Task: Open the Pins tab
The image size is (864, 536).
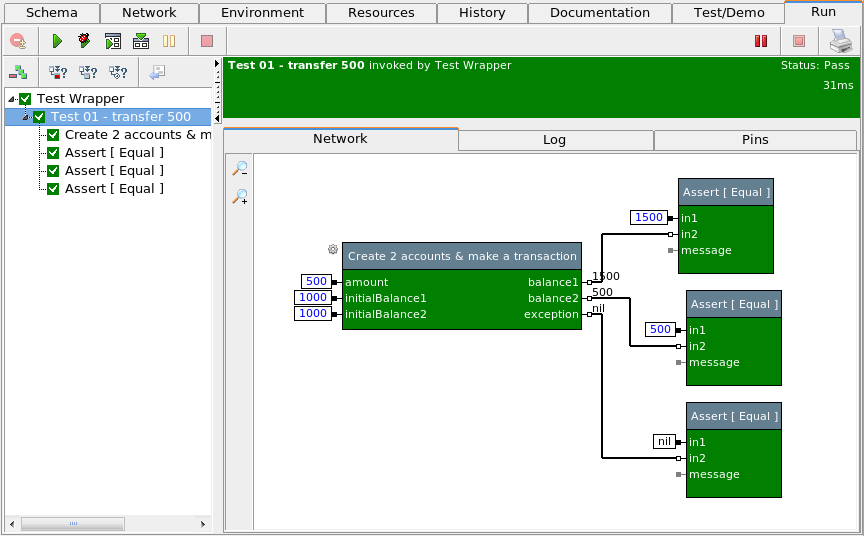Action: coord(755,140)
